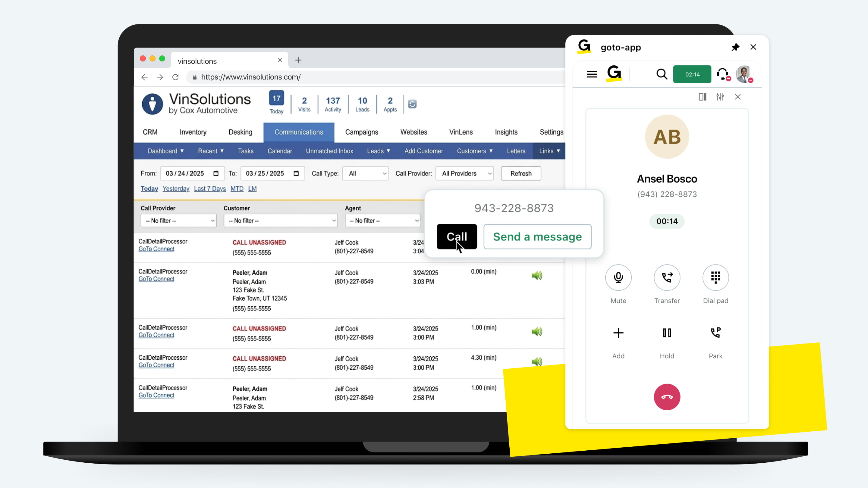Expand the Links submenu
Image resolution: width=868 pixels, height=488 pixels.
pos(549,151)
